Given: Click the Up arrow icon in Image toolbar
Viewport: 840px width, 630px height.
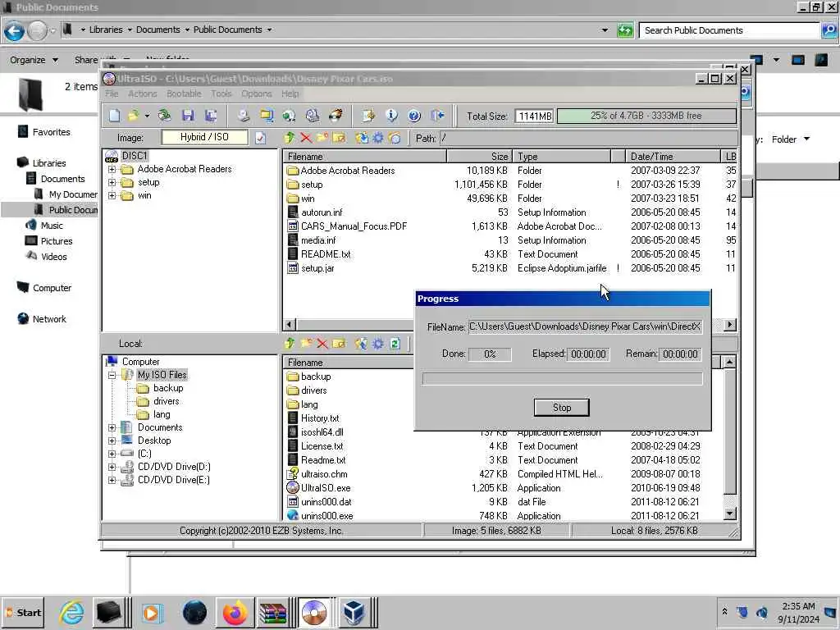Looking at the screenshot, I should (x=290, y=138).
